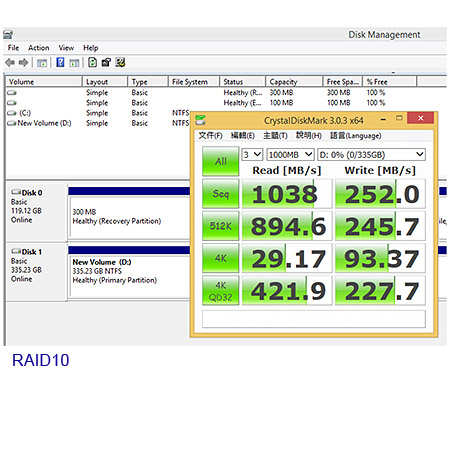Image resolution: width=450 pixels, height=450 pixels.
Task: Toggle the Show/Hide Console Tree toolbar icon
Action: pos(42,63)
